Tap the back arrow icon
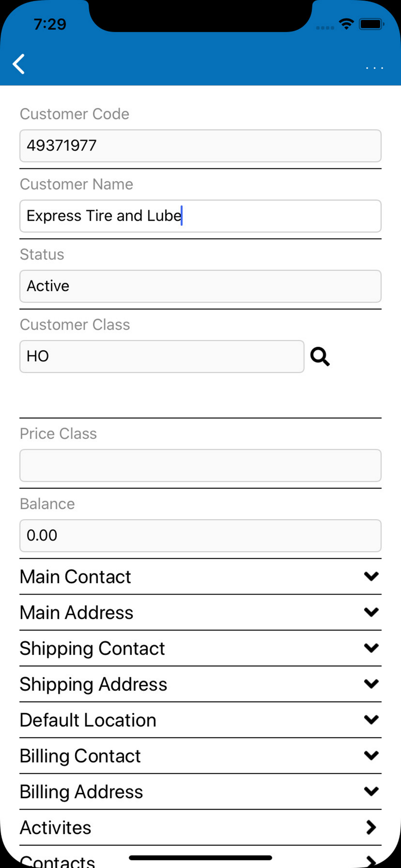 click(19, 64)
